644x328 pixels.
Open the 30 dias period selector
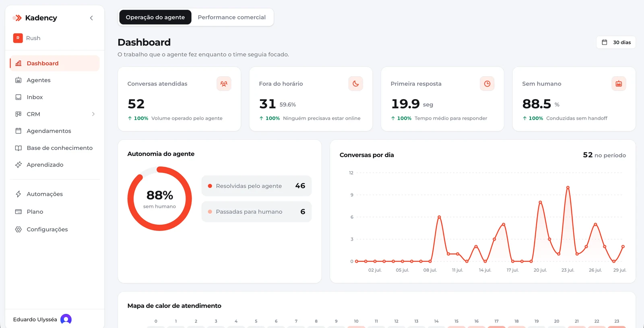point(616,42)
